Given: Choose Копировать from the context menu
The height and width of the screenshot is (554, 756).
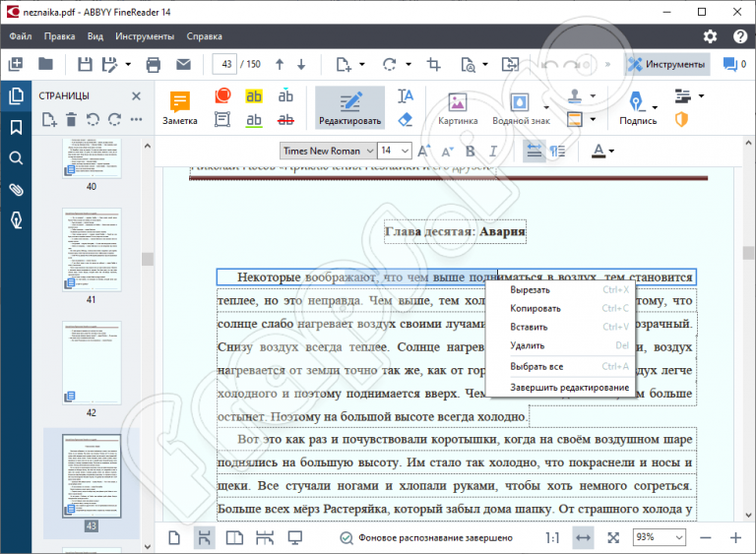Looking at the screenshot, I should coord(535,308).
